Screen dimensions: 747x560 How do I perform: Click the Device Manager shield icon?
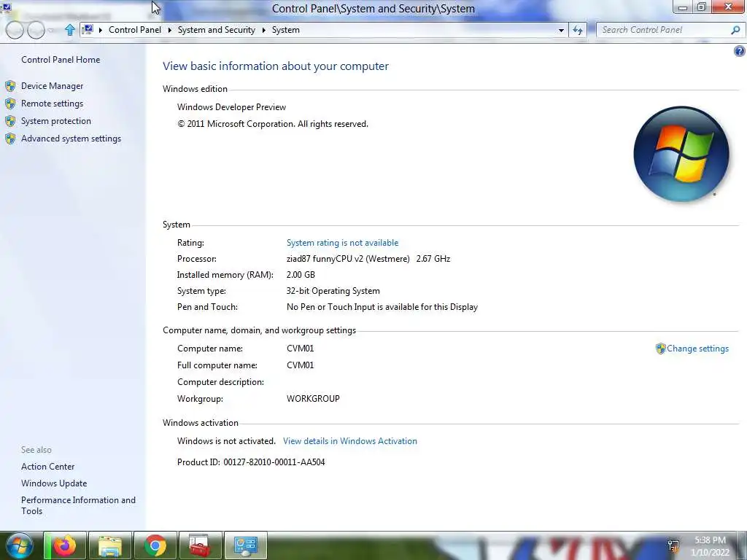click(10, 86)
